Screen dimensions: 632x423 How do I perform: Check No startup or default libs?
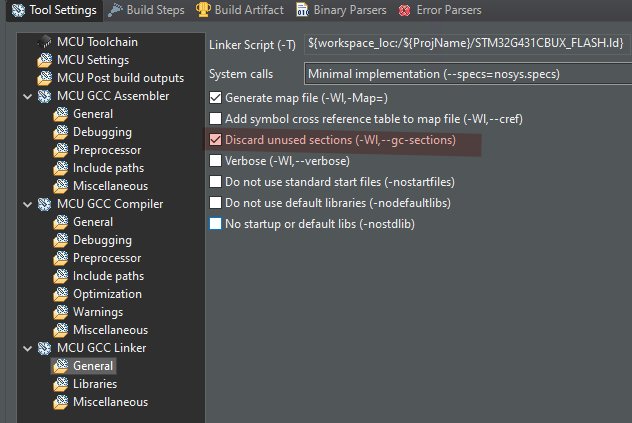pos(216,224)
